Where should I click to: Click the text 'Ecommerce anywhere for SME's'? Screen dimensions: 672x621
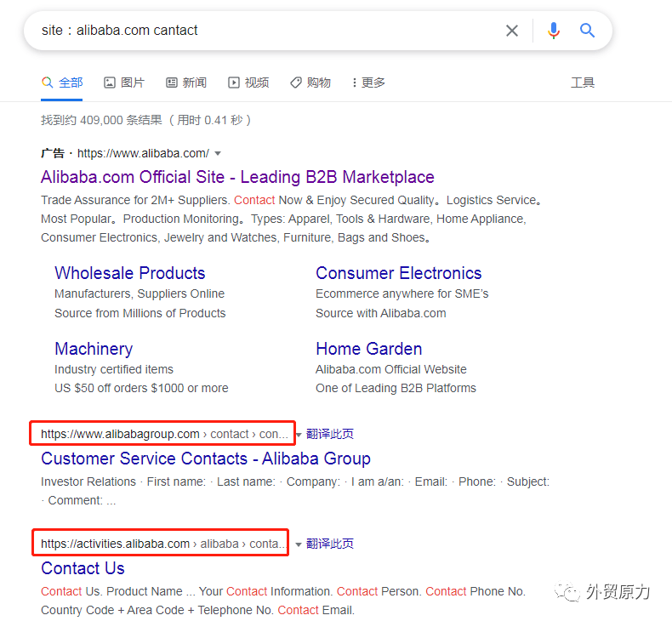coord(402,293)
